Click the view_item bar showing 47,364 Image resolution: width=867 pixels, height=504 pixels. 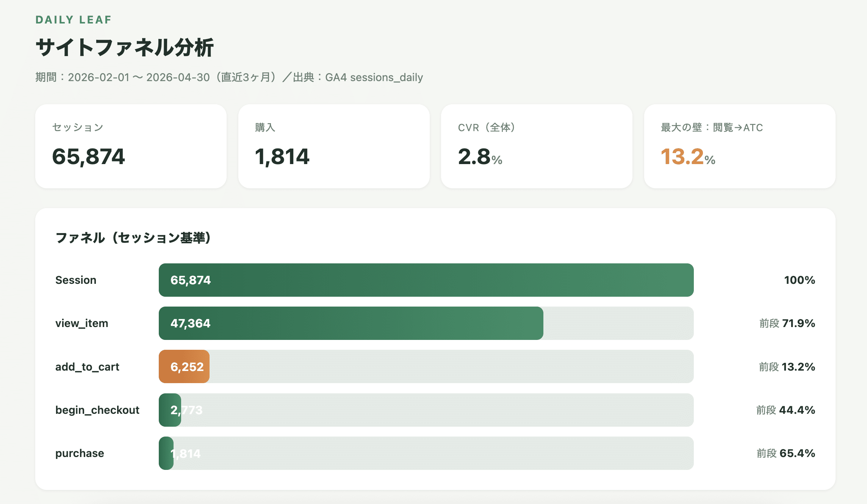tap(351, 323)
